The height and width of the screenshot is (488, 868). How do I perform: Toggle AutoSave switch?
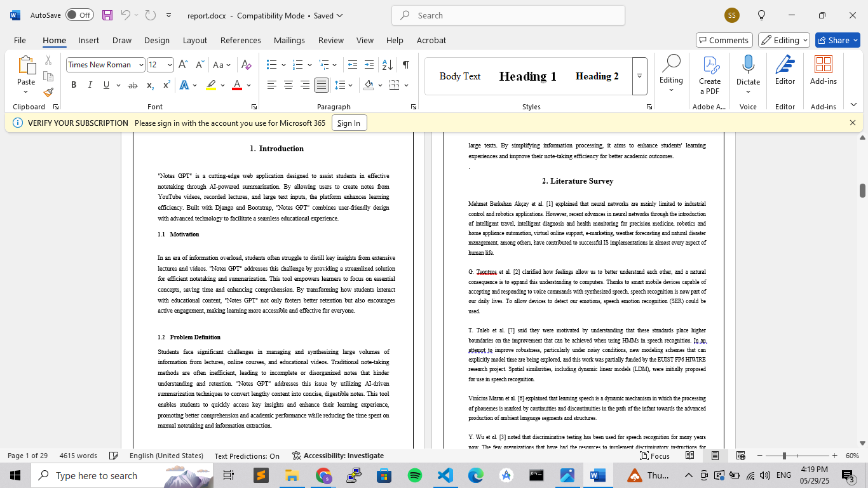point(79,15)
